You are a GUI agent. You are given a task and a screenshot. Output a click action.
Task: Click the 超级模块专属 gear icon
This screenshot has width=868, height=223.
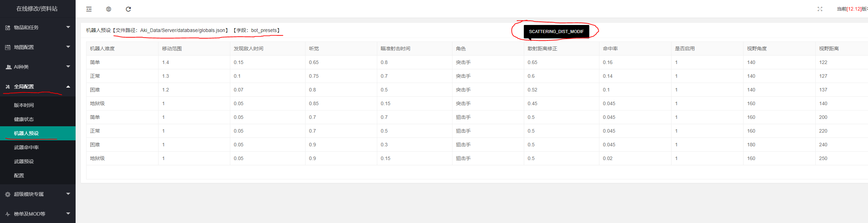point(8,194)
